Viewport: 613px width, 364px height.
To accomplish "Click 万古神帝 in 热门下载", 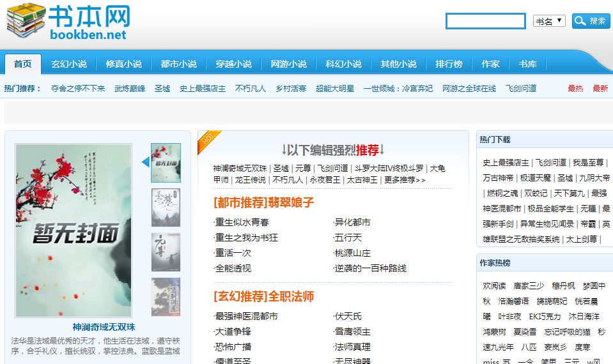I will (498, 178).
